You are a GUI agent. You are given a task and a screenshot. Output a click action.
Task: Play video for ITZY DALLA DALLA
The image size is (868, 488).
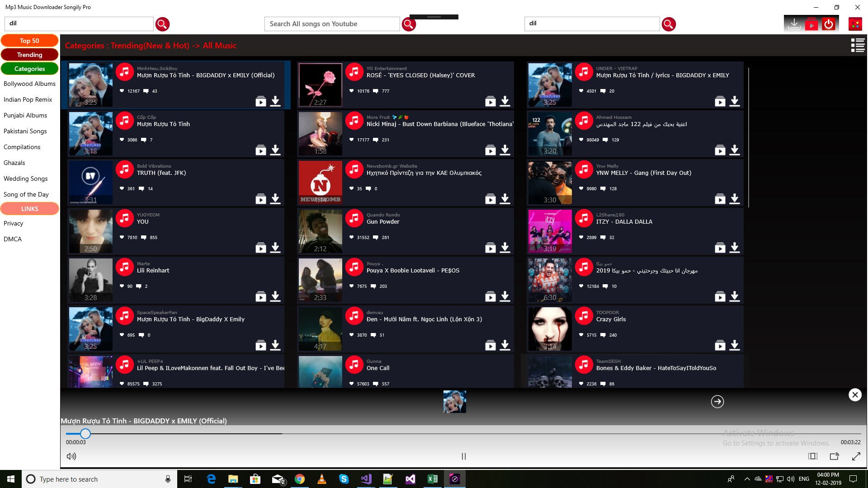click(720, 248)
